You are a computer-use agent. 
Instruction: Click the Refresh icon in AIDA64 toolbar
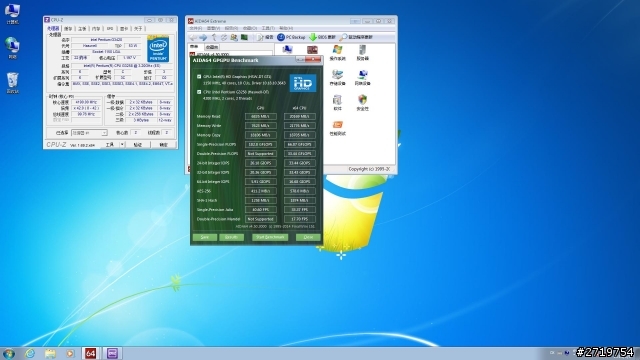224,38
